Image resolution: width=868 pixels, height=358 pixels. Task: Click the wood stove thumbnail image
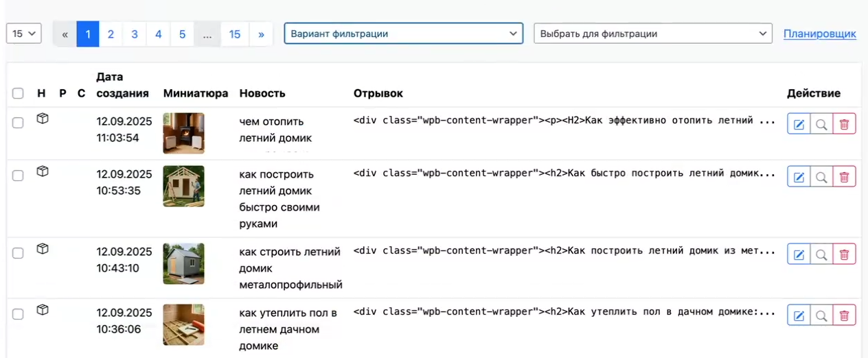click(183, 133)
